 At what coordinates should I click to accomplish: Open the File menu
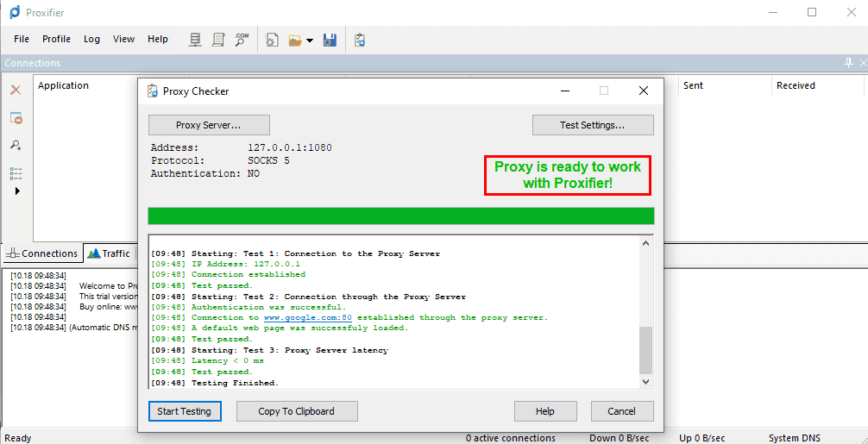point(22,40)
